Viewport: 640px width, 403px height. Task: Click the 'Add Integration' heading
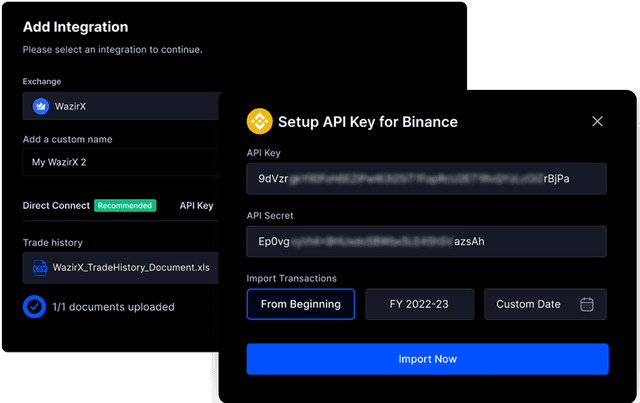click(76, 27)
